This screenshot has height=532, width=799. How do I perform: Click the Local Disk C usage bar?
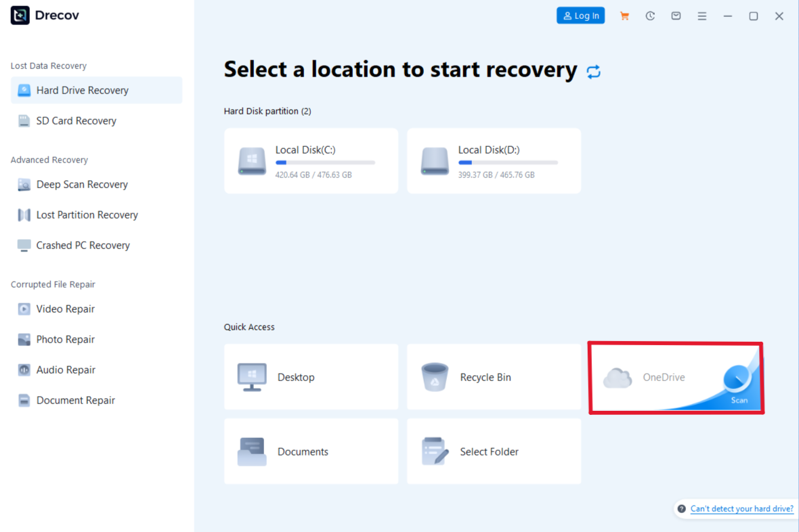[326, 162]
